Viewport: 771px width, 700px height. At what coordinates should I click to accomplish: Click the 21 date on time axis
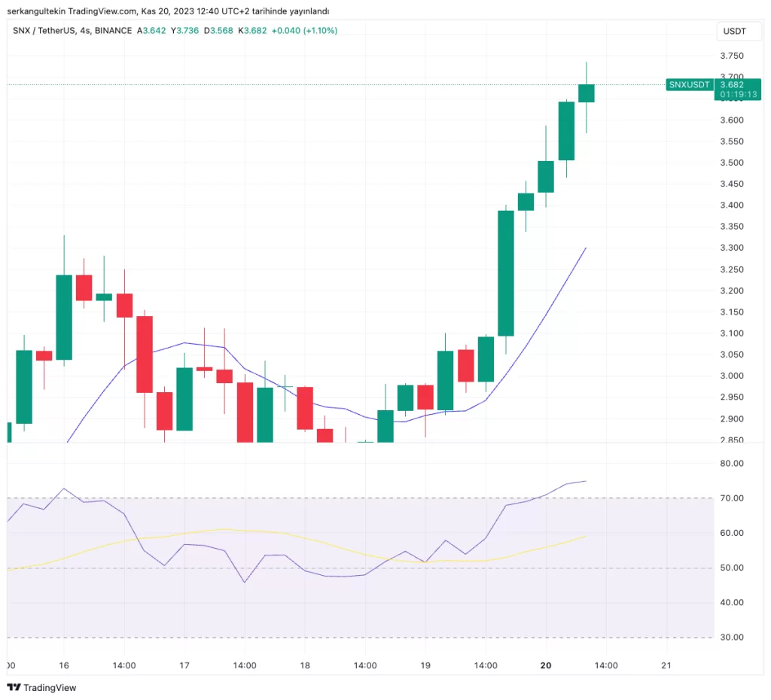point(666,665)
